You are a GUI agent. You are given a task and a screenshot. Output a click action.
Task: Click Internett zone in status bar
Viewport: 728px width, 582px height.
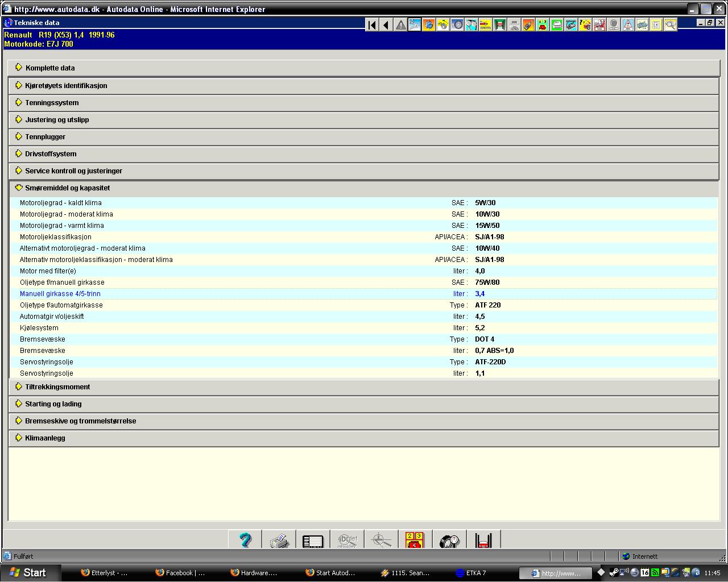645,556
